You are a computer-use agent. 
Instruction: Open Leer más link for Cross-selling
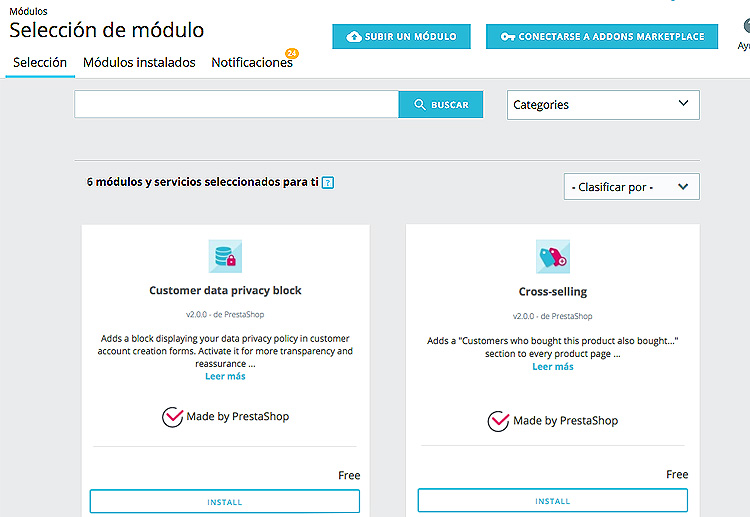(552, 367)
